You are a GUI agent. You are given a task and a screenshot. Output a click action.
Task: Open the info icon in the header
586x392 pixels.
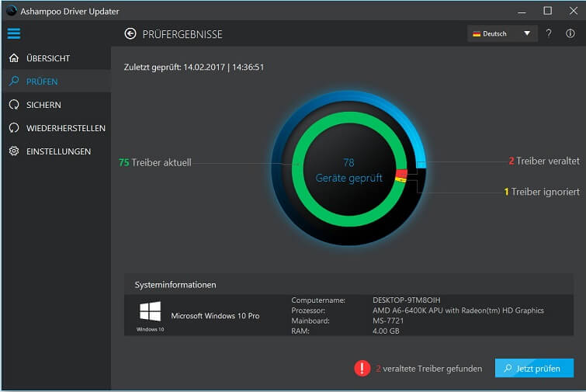click(x=570, y=33)
